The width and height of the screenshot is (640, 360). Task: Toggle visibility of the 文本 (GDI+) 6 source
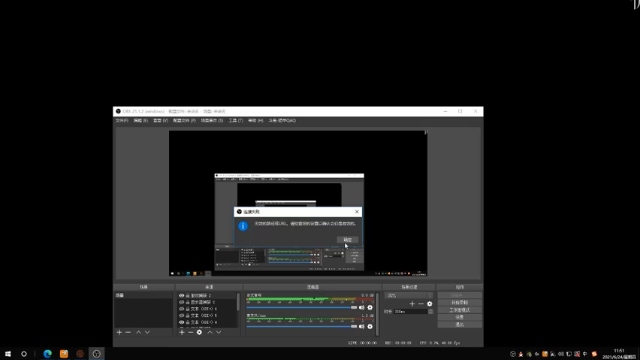coord(182,309)
